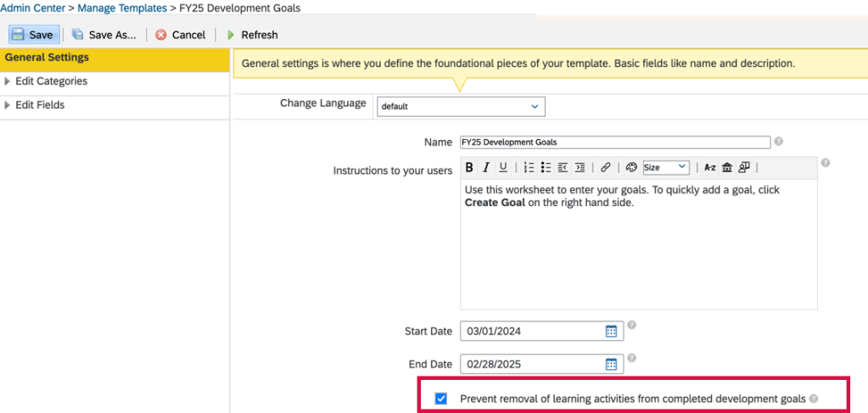Click the Refresh toolbar button

click(252, 35)
